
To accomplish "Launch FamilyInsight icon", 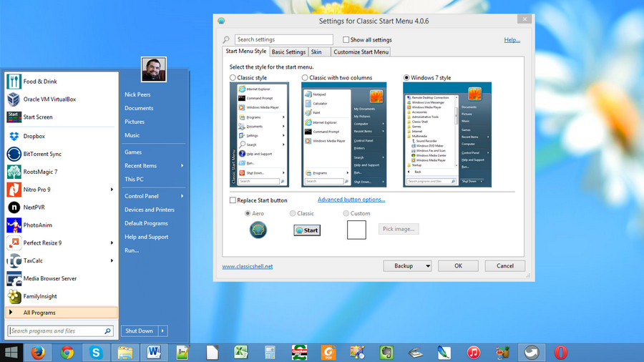I will (14, 296).
